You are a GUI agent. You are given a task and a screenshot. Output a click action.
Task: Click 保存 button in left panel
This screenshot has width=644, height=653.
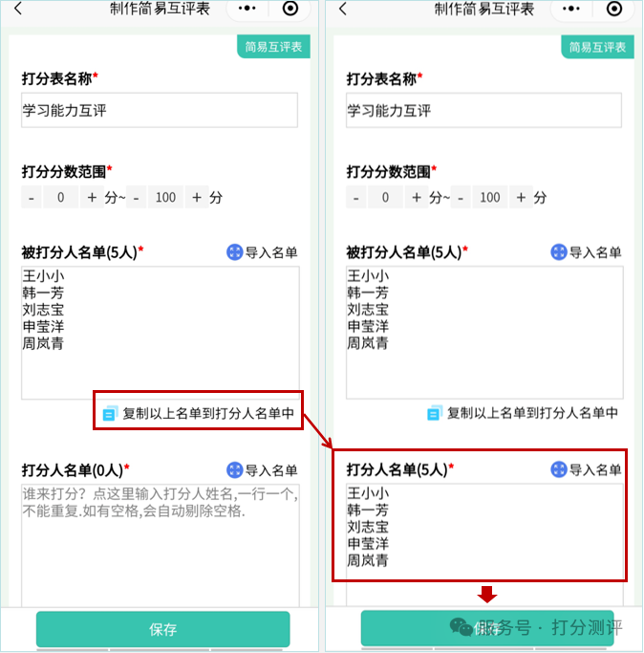click(x=162, y=629)
